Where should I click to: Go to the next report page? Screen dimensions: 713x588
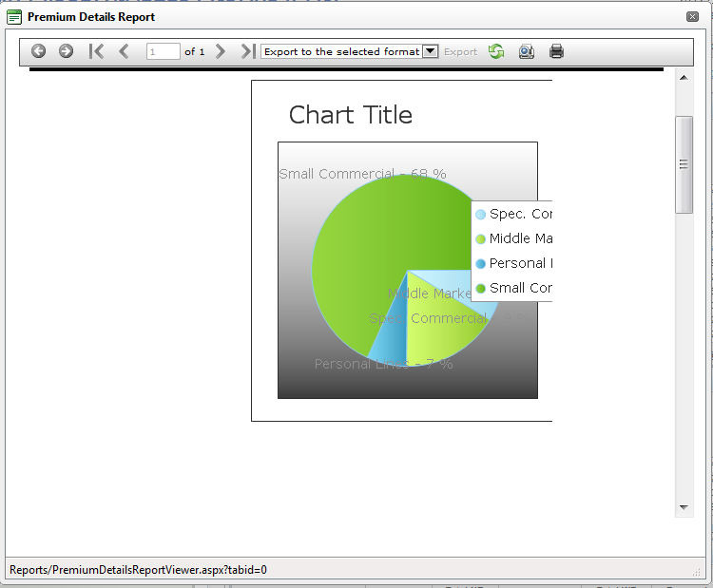[x=221, y=51]
